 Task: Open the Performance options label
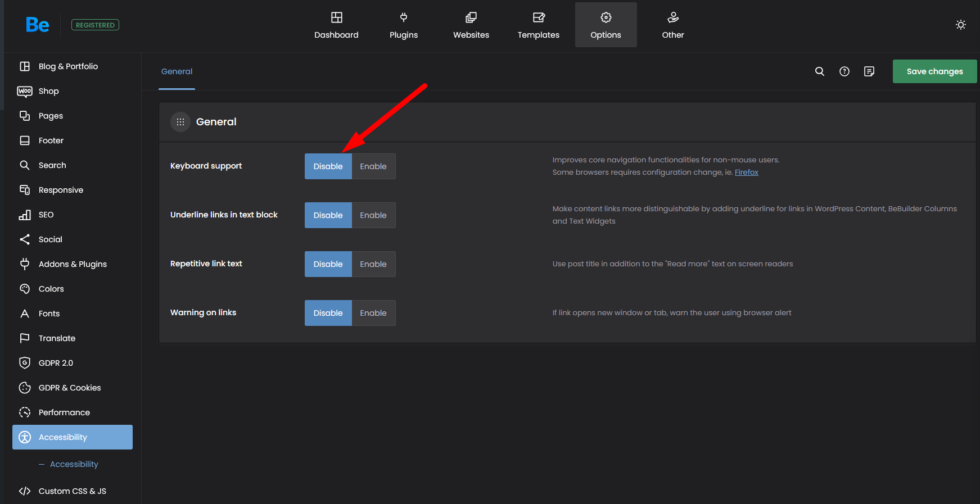[64, 412]
